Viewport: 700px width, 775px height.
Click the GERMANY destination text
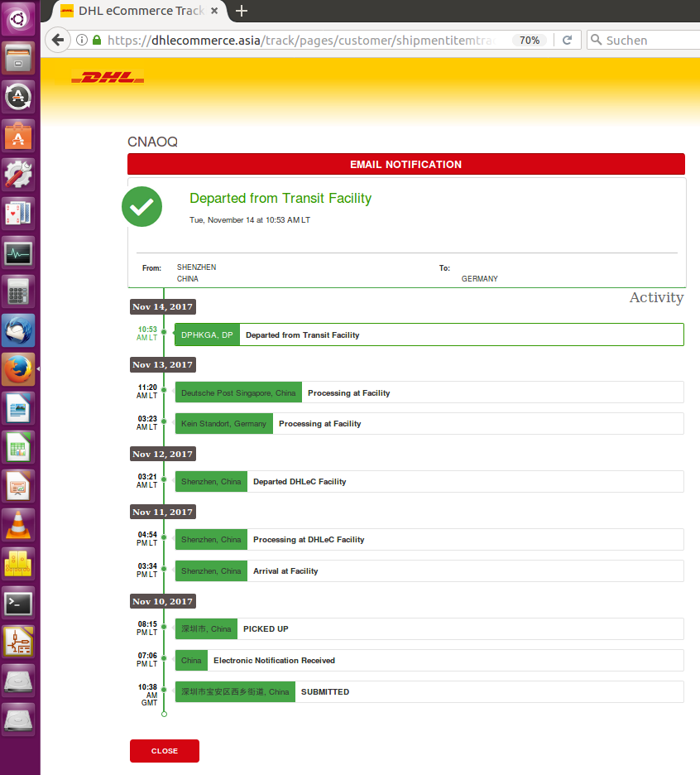point(480,279)
